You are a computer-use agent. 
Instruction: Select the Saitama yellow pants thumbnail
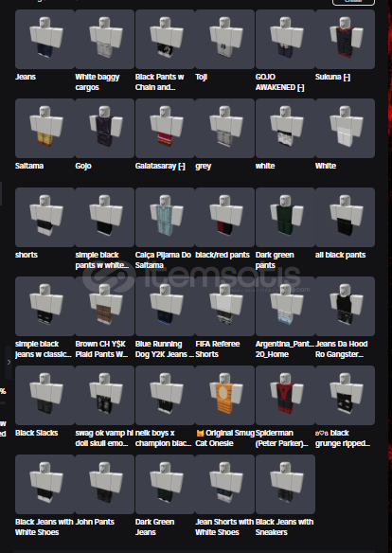pyautogui.click(x=45, y=129)
